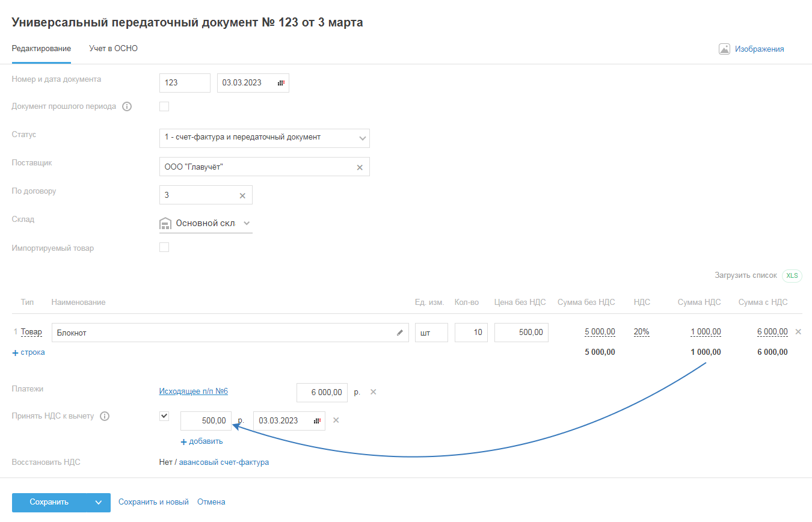Screen dimensions: 812x522
Task: Uncheck Принять НДС к вычету checkbox
Action: click(164, 416)
